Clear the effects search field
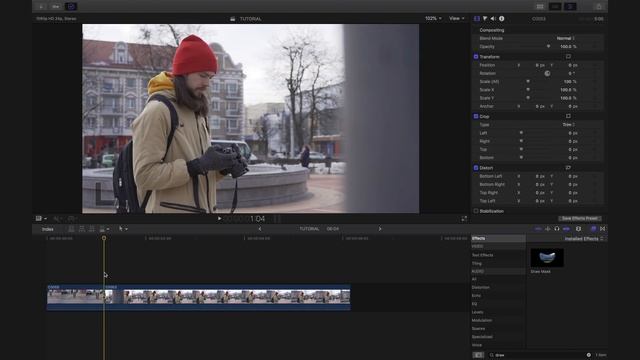This screenshot has height=360, width=640. [589, 355]
